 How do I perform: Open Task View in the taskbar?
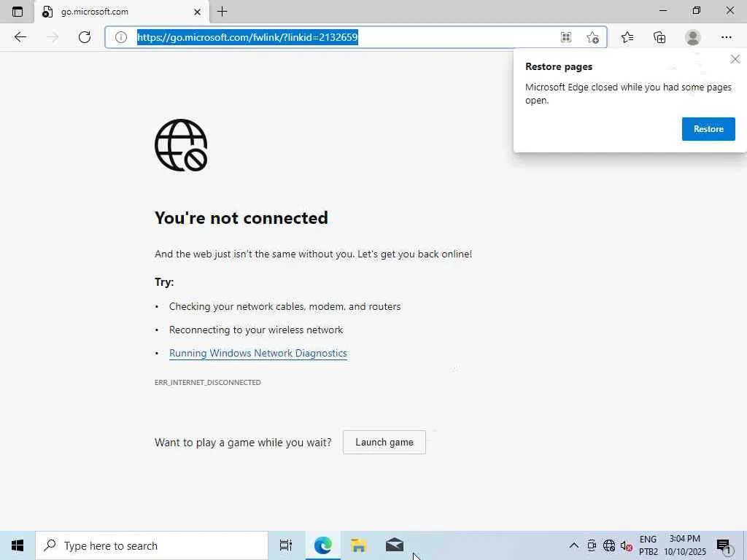pyautogui.click(x=285, y=545)
